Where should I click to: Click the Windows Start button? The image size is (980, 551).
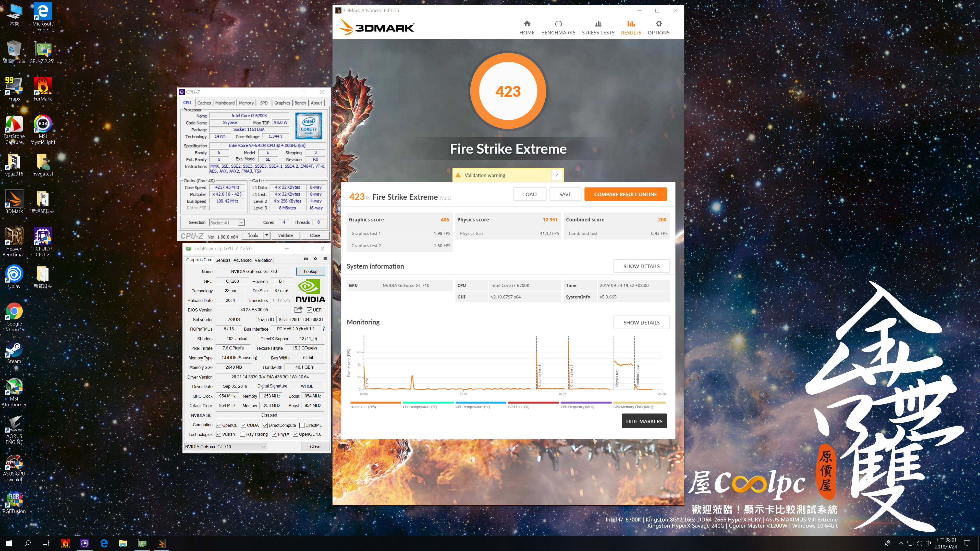tap(9, 543)
